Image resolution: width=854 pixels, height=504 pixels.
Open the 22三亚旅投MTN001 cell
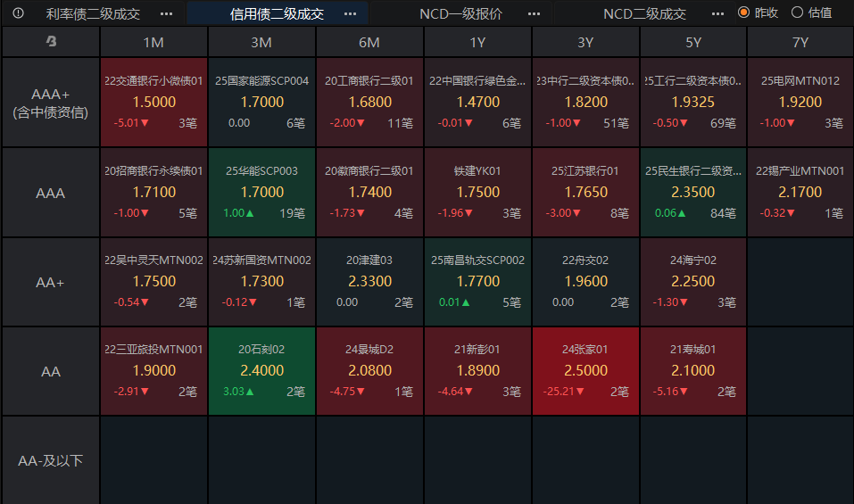coord(153,371)
